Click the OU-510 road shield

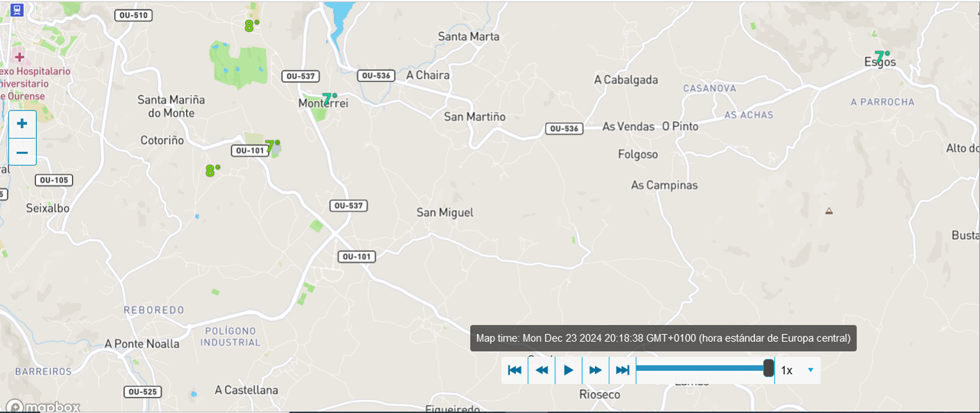(134, 15)
